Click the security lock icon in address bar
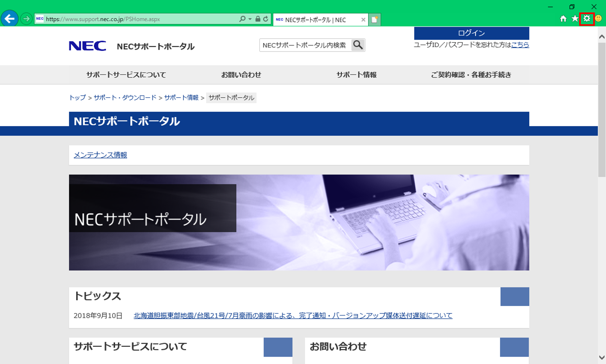 click(x=258, y=19)
